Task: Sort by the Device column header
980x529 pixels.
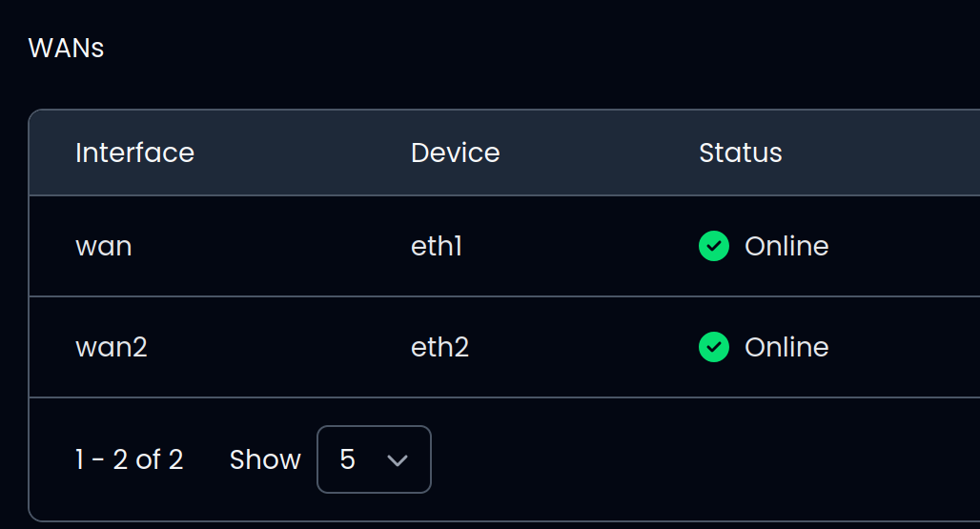Action: [456, 153]
